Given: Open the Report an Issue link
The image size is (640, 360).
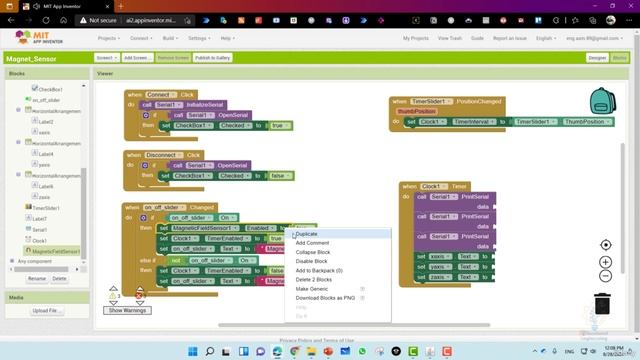Looking at the screenshot, I should pyautogui.click(x=510, y=38).
